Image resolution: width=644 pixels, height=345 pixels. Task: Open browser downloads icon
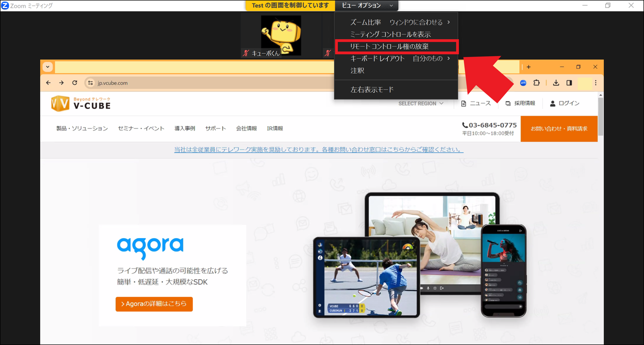tap(556, 83)
